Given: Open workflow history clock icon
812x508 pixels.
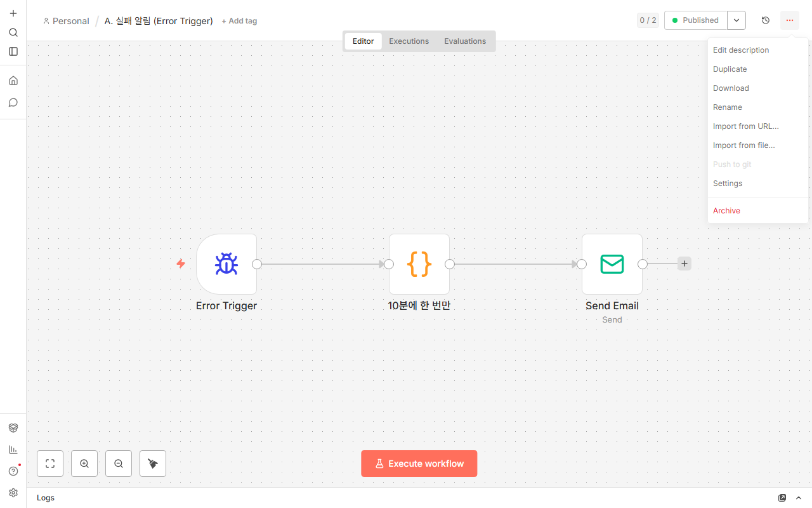Looking at the screenshot, I should click(x=766, y=20).
